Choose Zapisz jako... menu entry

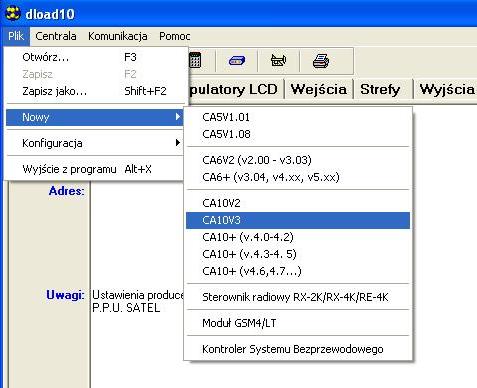click(95, 91)
